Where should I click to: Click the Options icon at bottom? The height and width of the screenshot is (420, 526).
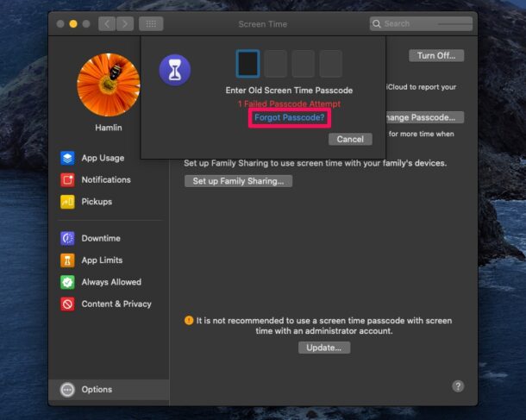pyautogui.click(x=67, y=390)
